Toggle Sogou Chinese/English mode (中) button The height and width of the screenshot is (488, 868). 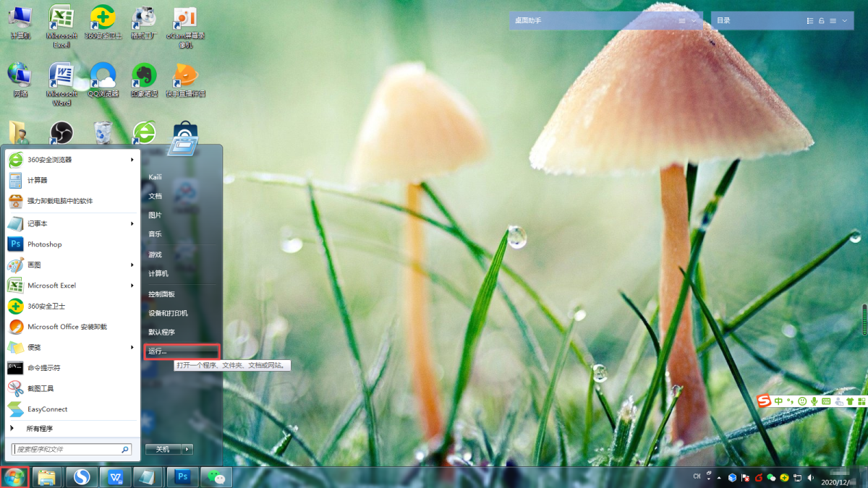778,401
